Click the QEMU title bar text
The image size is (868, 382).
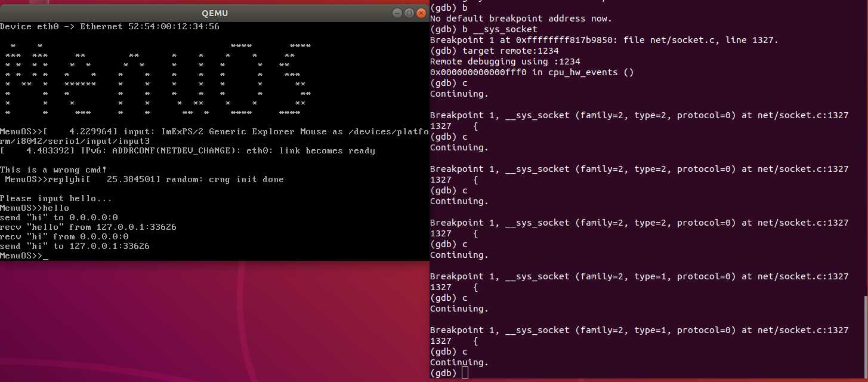point(215,13)
